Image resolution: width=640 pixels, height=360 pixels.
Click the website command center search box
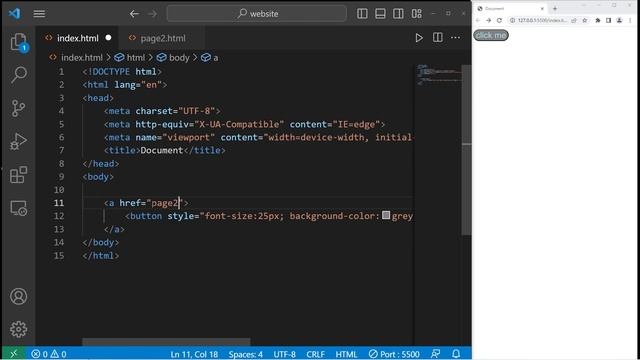(257, 13)
